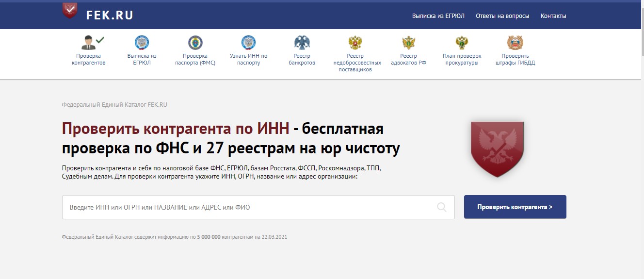This screenshot has width=644, height=279.
Task: Click the Реестр банкротов text link
Action: pos(302,59)
